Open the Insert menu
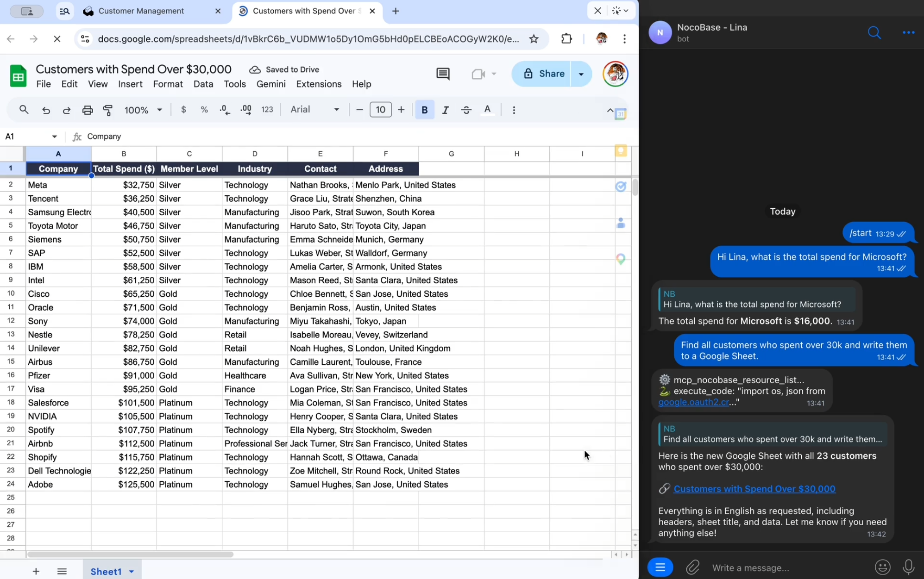Screen dimensions: 924x579 point(130,84)
